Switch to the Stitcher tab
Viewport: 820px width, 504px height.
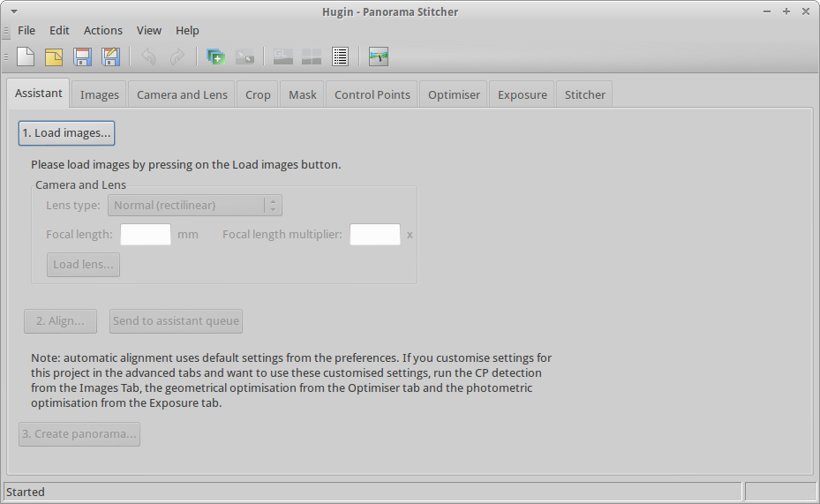(x=584, y=94)
